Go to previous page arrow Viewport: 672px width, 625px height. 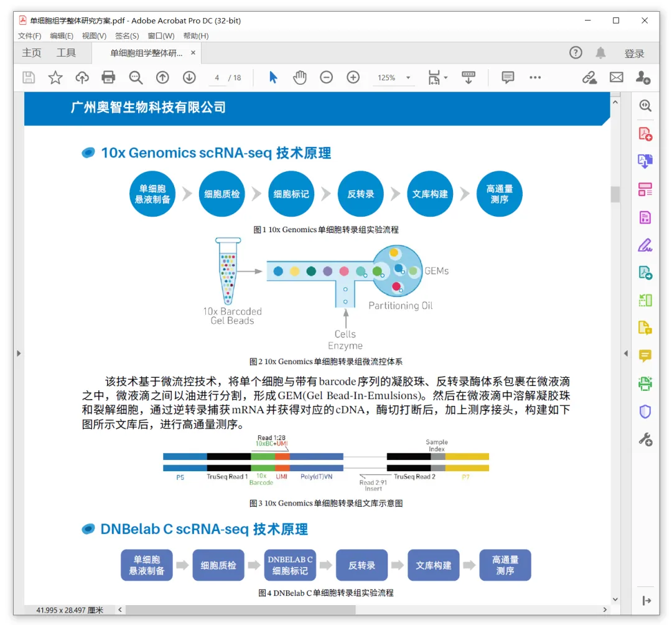pyautogui.click(x=162, y=78)
